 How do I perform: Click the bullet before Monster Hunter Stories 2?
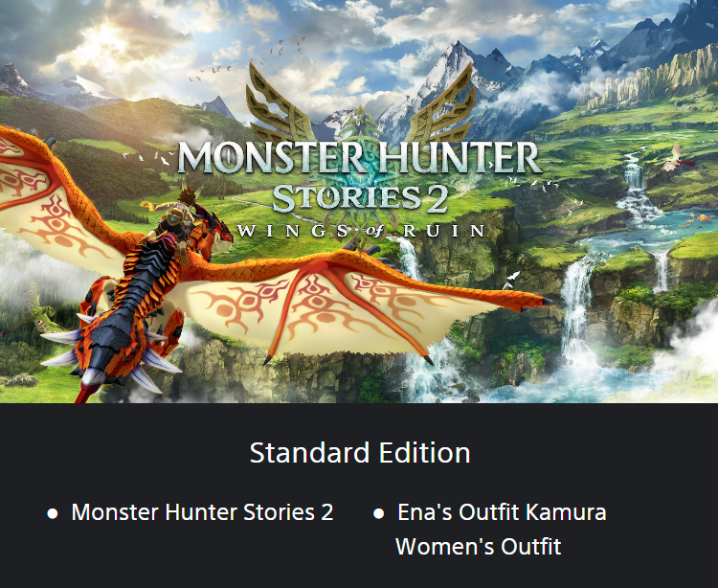click(x=53, y=513)
